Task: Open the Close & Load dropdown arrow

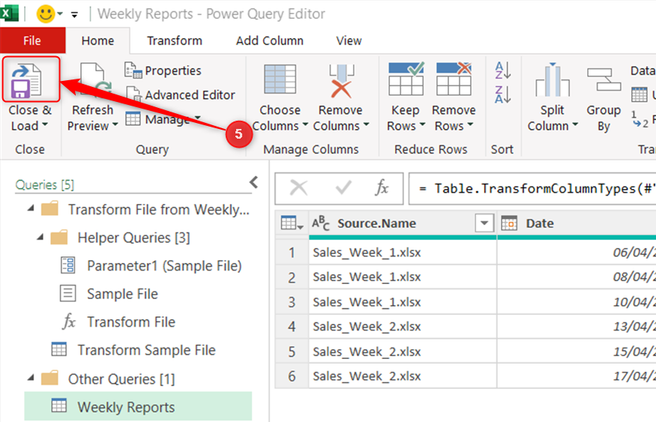Action: [45, 125]
